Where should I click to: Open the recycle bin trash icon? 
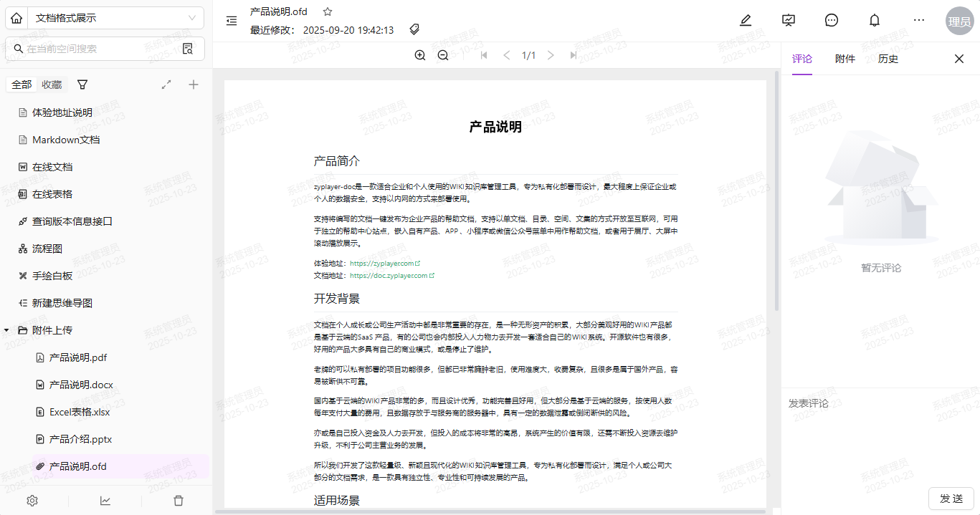coord(179,501)
